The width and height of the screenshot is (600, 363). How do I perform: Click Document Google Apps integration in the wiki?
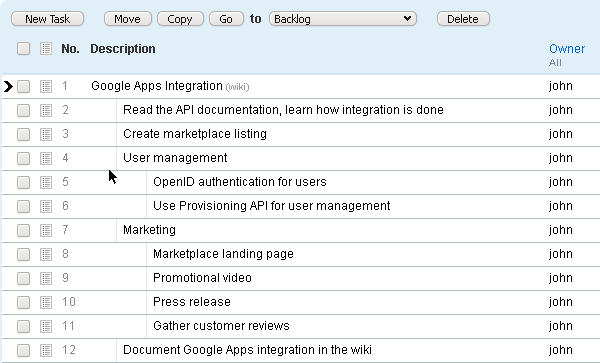(247, 350)
